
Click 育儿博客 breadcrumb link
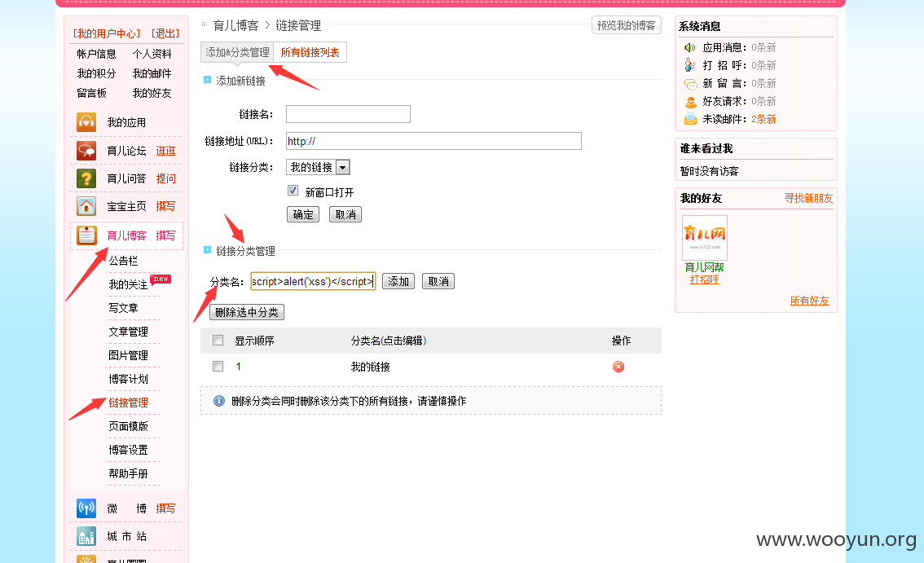tap(235, 25)
